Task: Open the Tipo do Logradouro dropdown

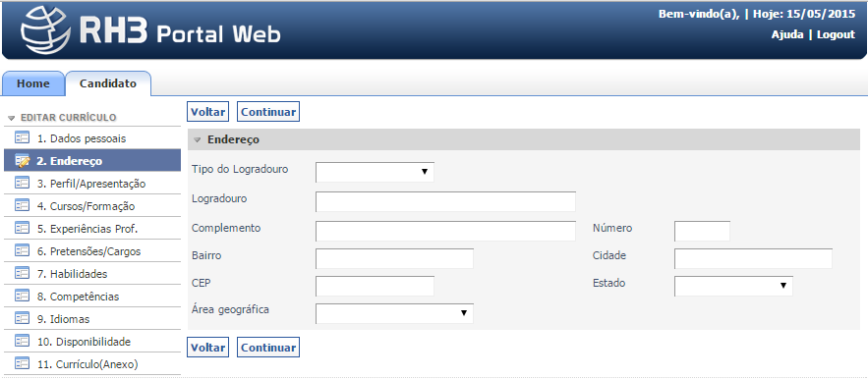Action: (x=375, y=172)
